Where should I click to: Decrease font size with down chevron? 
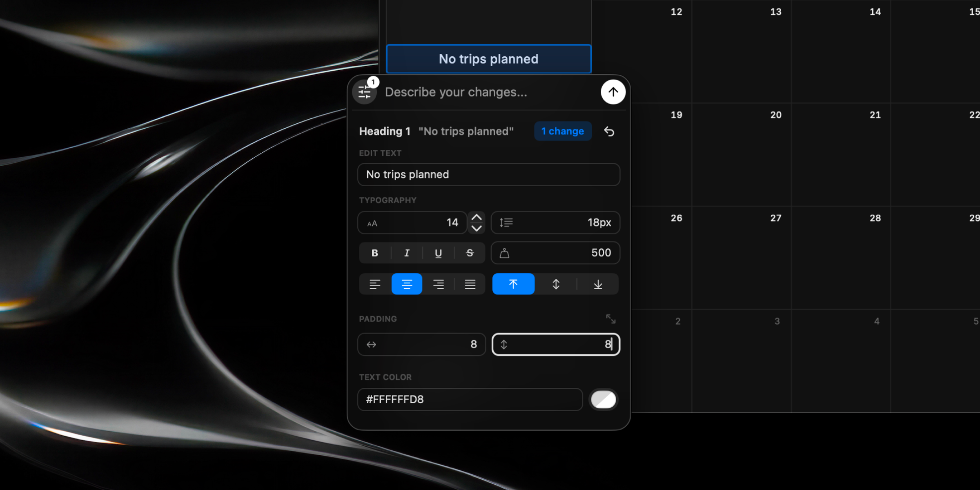pyautogui.click(x=477, y=229)
